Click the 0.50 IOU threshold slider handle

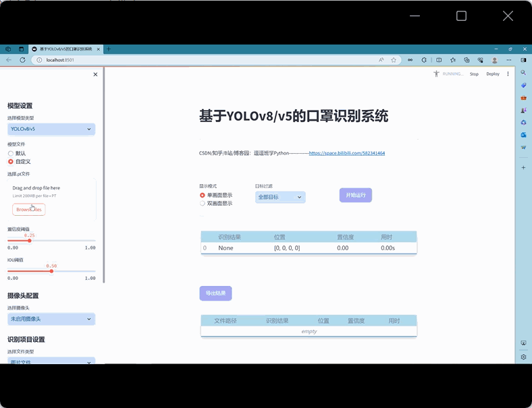51,271
